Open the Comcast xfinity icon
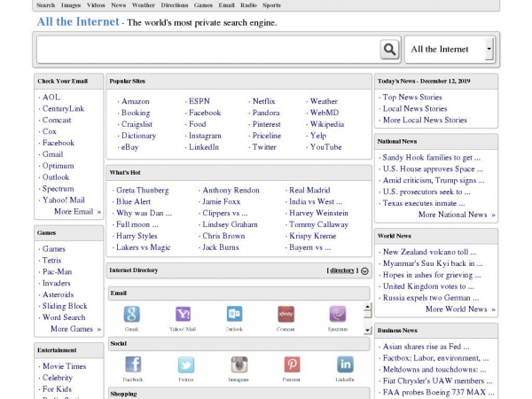The width and height of the screenshot is (532, 399). (x=286, y=314)
